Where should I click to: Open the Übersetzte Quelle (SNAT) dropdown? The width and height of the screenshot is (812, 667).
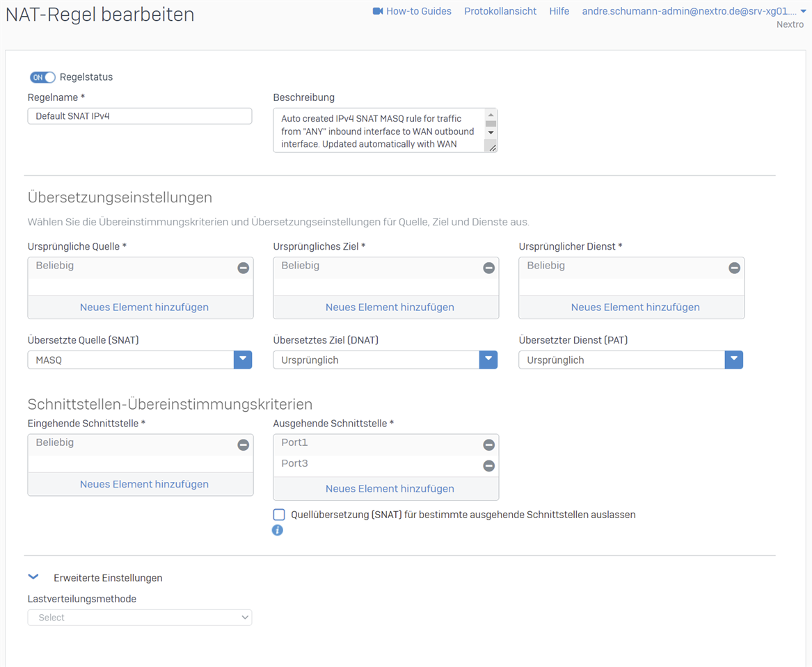coord(242,360)
